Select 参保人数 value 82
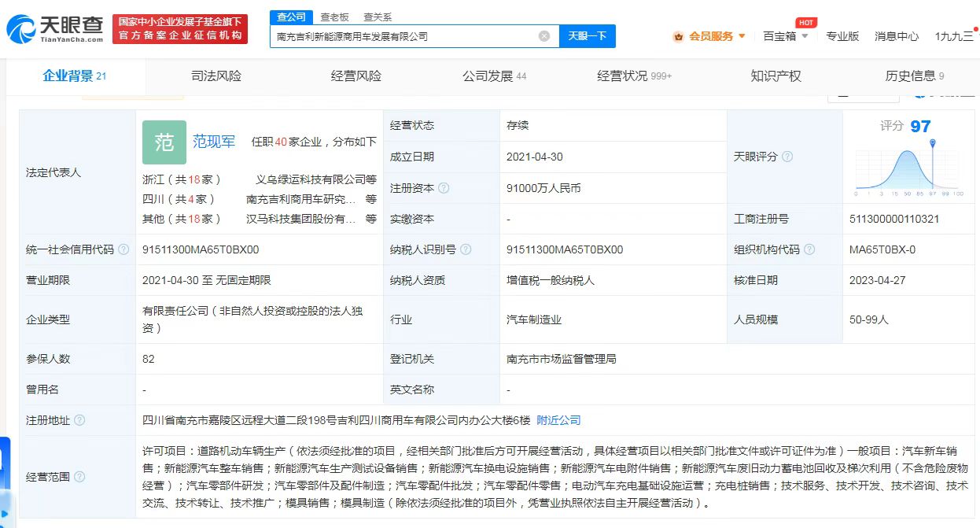This screenshot has height=528, width=980. point(149,359)
